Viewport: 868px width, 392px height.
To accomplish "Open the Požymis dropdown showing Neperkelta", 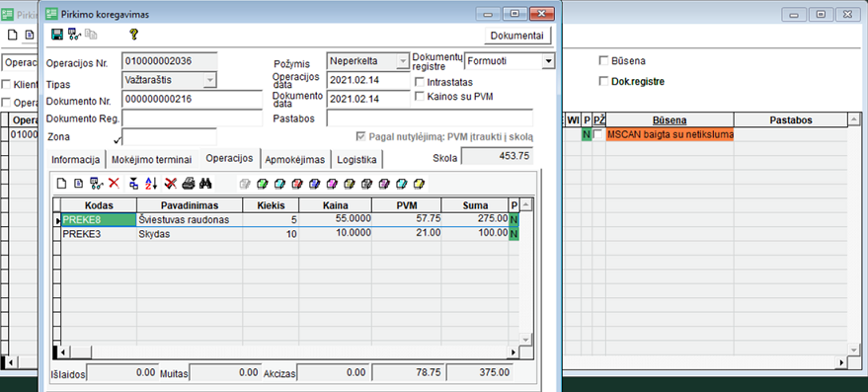I will [403, 61].
